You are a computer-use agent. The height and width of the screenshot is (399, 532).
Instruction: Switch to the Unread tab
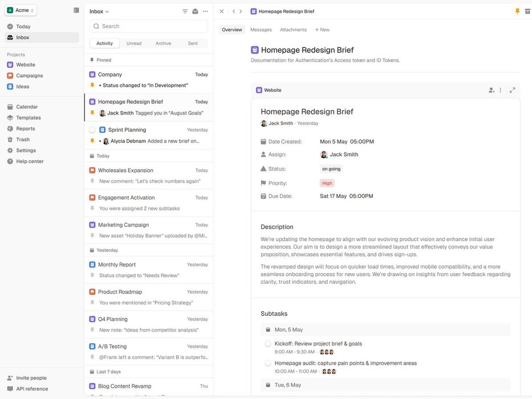pos(134,43)
